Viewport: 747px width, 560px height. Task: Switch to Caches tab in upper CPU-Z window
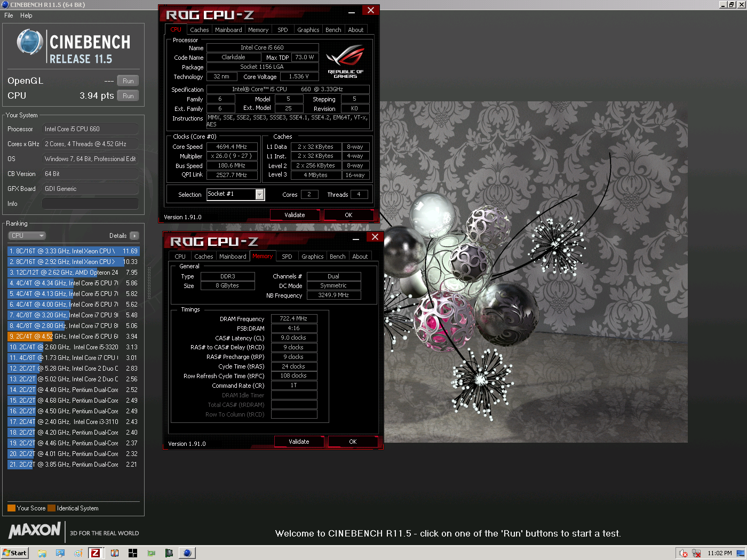click(199, 30)
